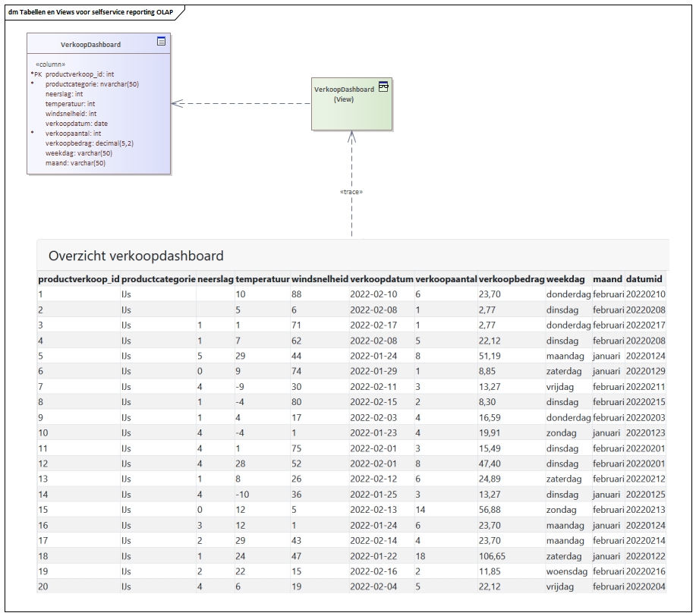The height and width of the screenshot is (616, 696).
Task: Click the 'Overzicht verkoopdashboard' heading
Action: point(136,256)
